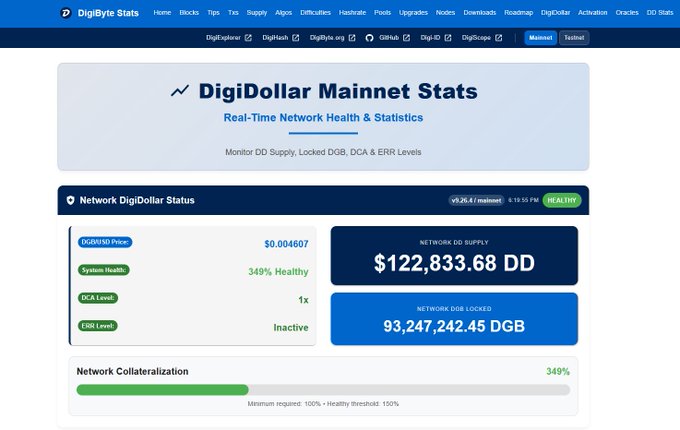
Task: Open DigiDollar nav item
Action: tap(556, 13)
